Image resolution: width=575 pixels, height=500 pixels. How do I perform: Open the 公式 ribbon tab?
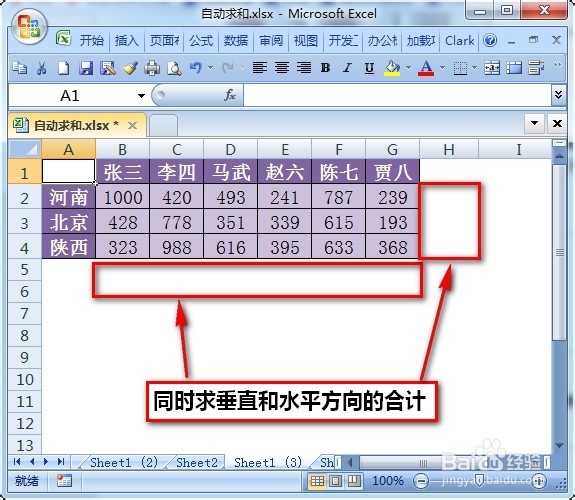[201, 40]
